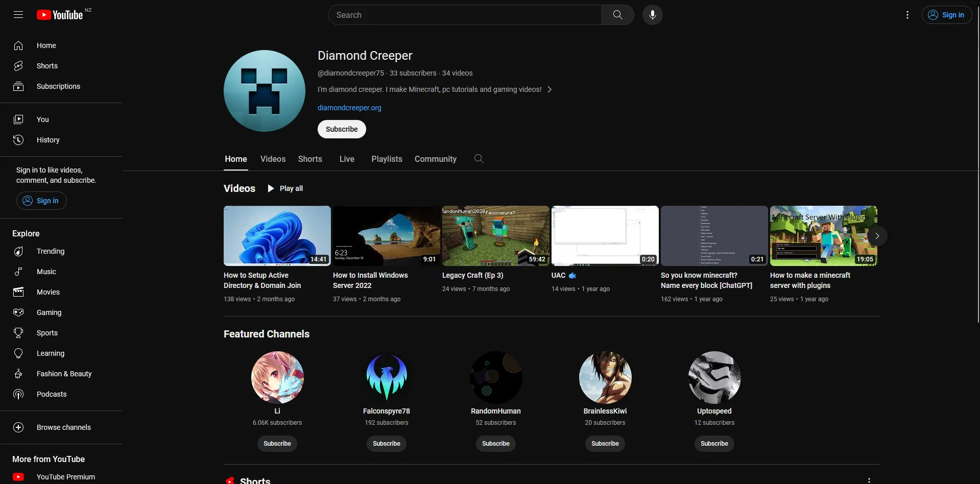Switch to the Live tab
The width and height of the screenshot is (980, 484).
[x=347, y=159]
